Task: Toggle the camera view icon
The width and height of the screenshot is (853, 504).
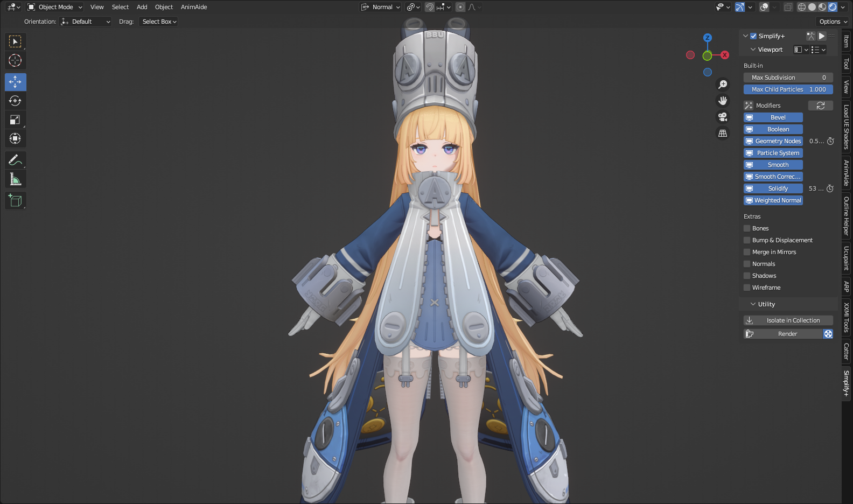Action: click(x=723, y=117)
